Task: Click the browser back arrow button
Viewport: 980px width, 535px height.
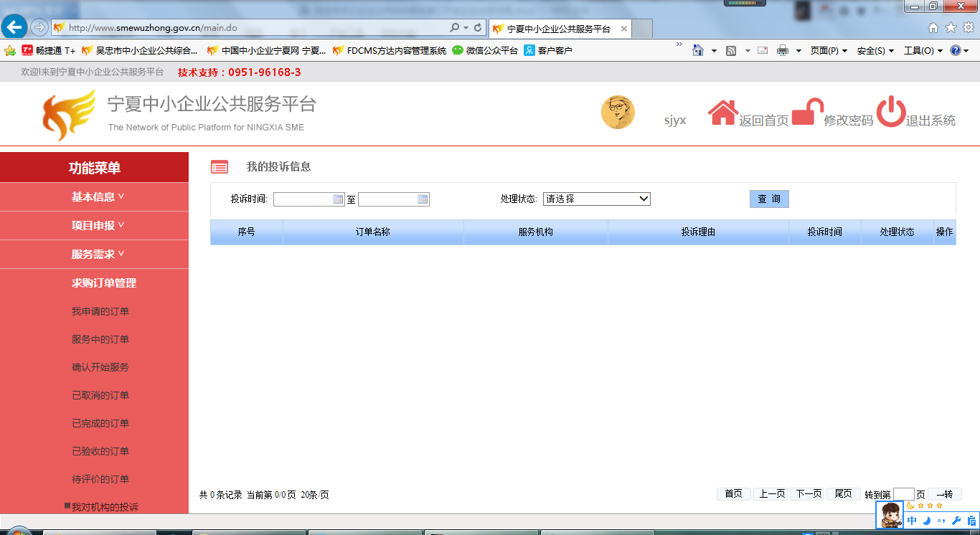Action: (14, 28)
